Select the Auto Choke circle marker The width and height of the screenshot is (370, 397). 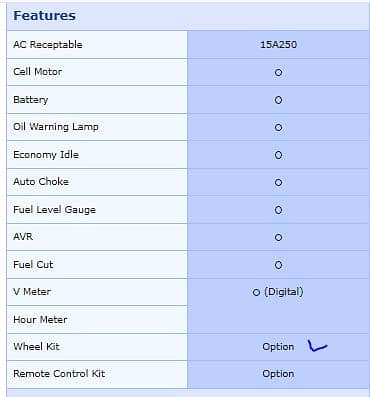coord(278,182)
